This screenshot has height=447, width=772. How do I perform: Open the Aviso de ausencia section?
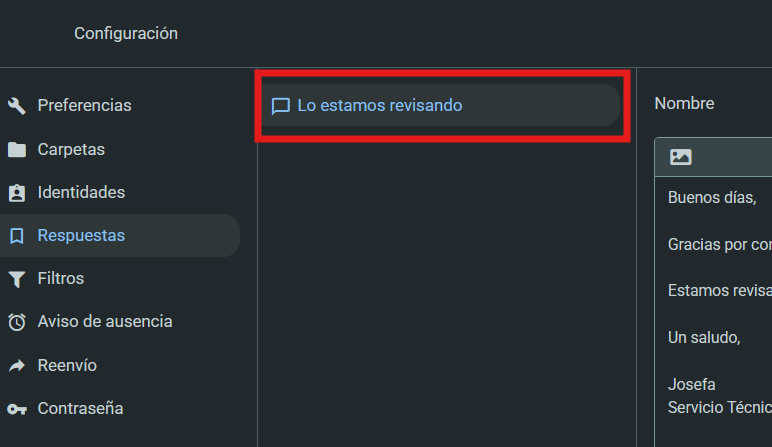tap(105, 321)
